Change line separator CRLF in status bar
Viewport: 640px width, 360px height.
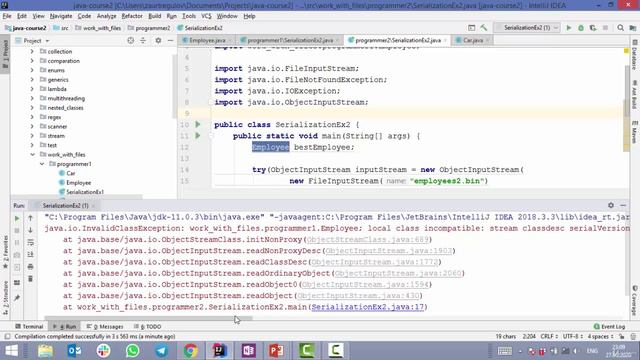[549, 337]
